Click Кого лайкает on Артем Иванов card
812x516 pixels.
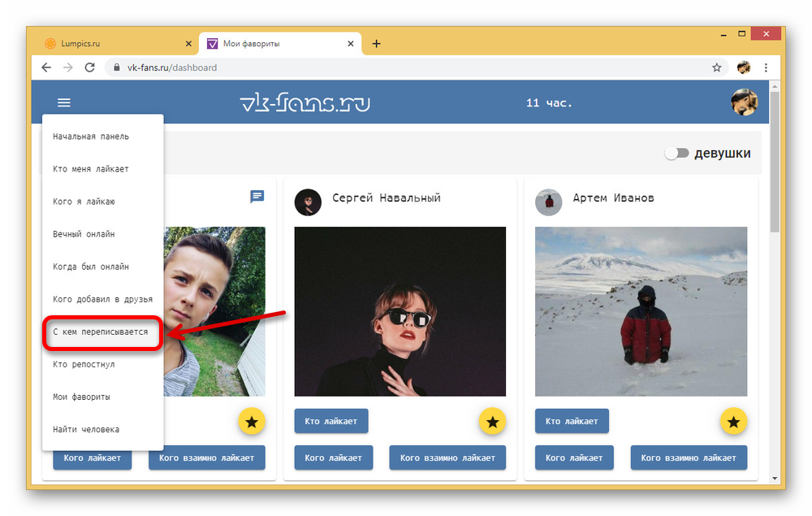click(x=574, y=458)
